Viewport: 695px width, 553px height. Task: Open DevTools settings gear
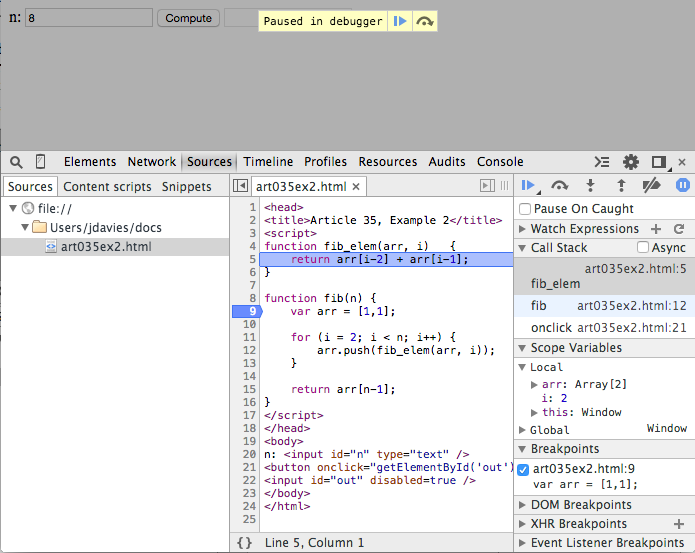click(631, 162)
